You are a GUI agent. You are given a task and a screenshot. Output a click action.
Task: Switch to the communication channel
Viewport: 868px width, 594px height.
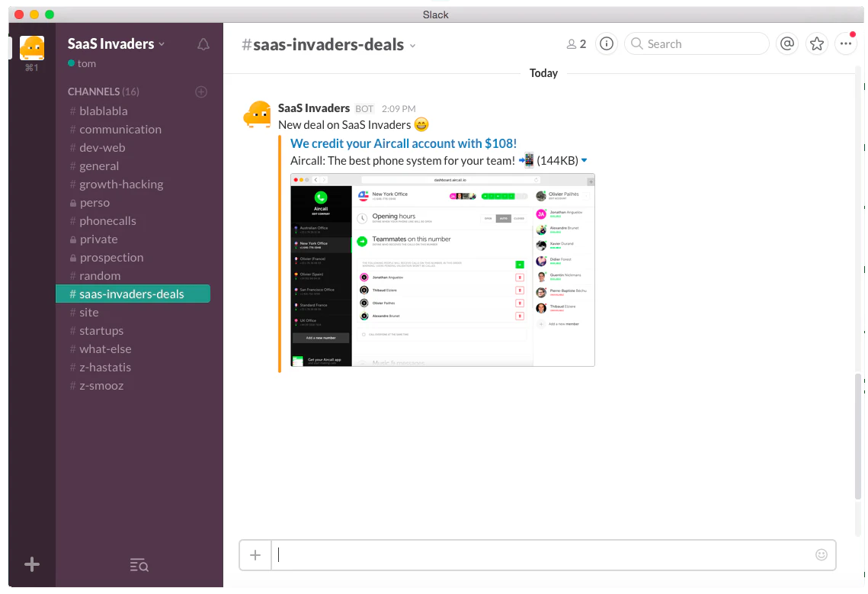pyautogui.click(x=120, y=129)
